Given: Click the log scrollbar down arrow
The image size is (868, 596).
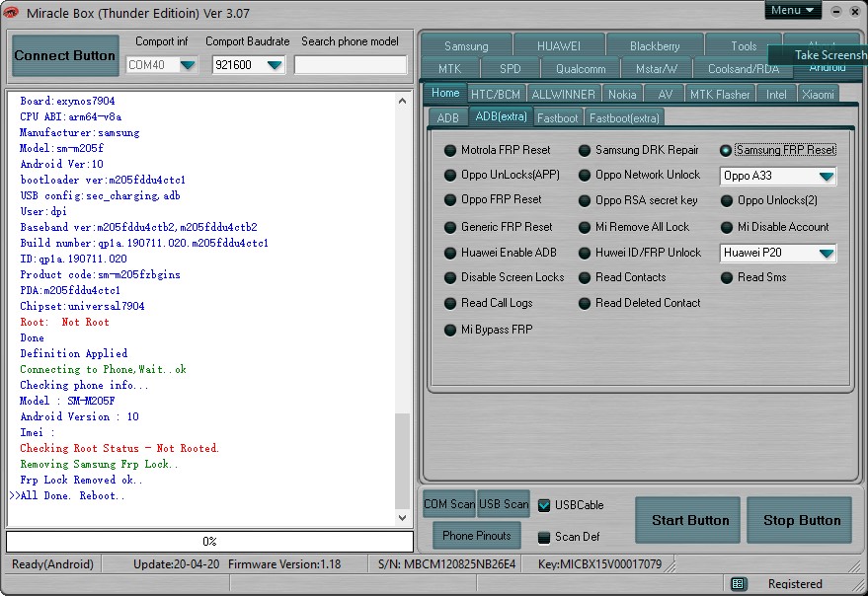Looking at the screenshot, I should (403, 518).
